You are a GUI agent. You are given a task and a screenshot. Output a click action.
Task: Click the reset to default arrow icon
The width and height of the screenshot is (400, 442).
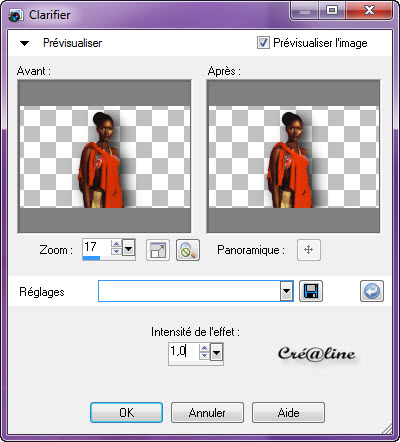tap(372, 291)
